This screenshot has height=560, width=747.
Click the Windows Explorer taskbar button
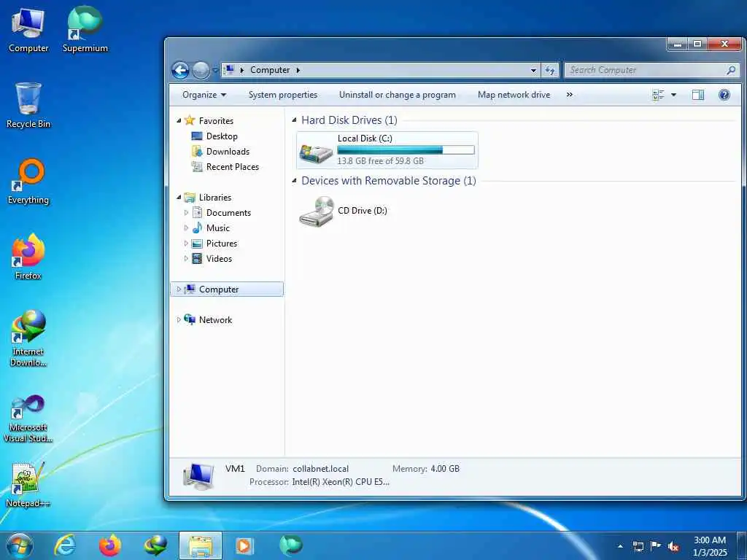pos(201,545)
